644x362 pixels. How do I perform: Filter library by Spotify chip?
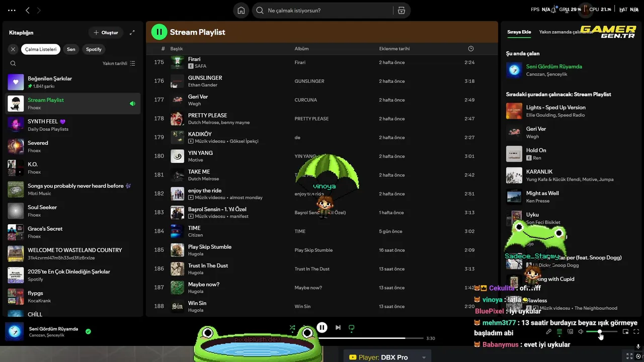point(94,49)
